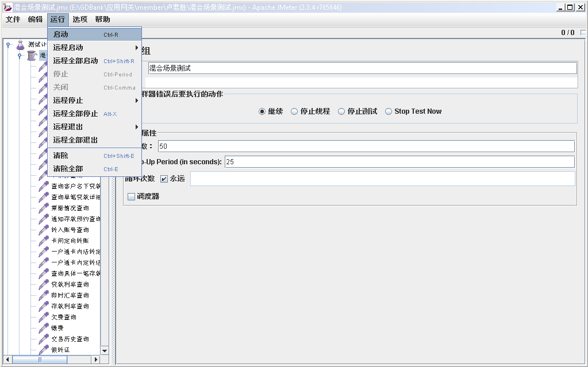The image size is (588, 367).
Task: Open the 编辑 menu
Action: coord(35,20)
